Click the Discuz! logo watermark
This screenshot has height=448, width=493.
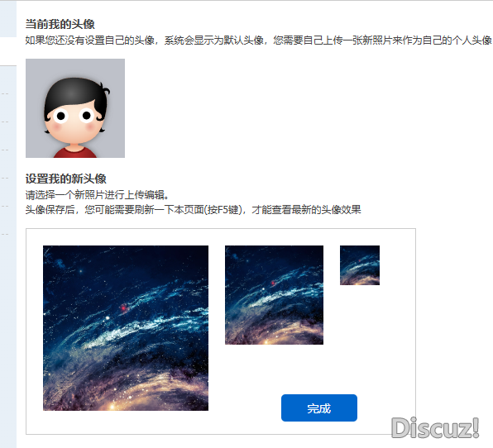pyautogui.click(x=435, y=428)
